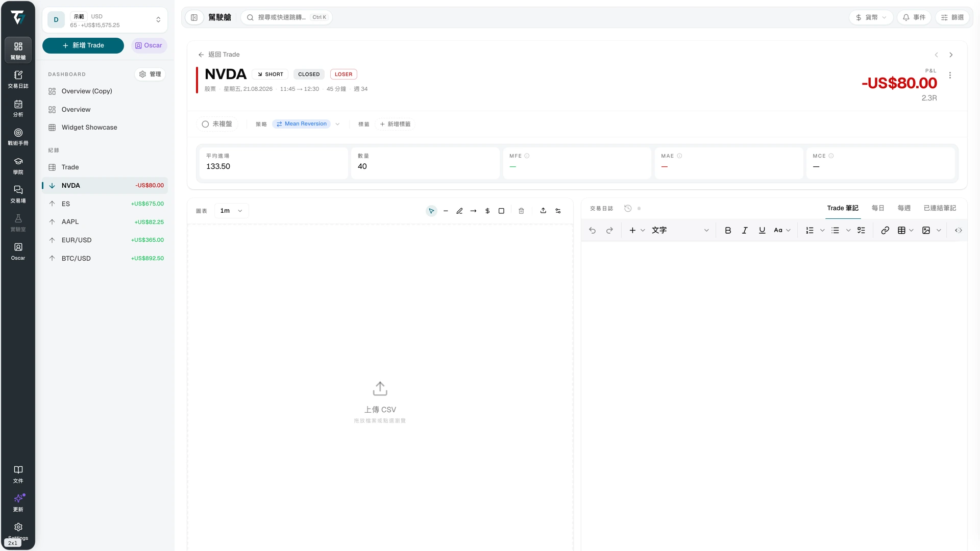980x551 pixels.
Task: Open the 1m timeframe dropdown
Action: (231, 211)
